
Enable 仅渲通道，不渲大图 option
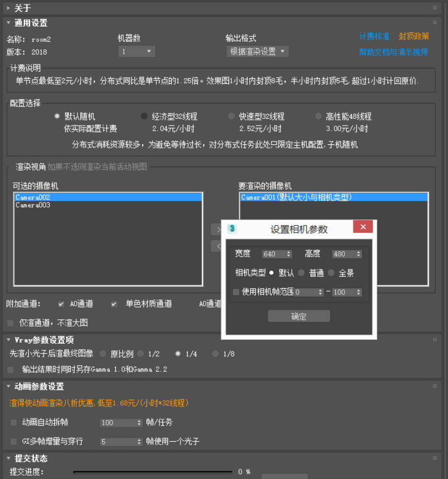(11, 323)
